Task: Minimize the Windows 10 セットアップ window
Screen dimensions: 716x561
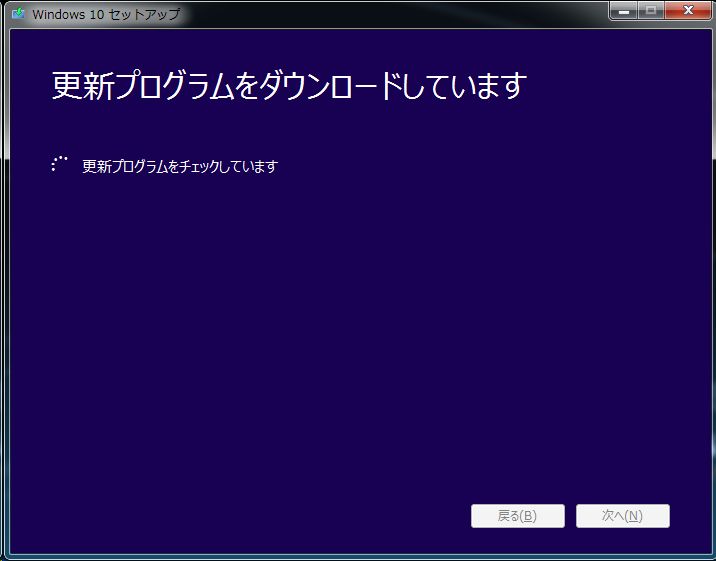Action: (x=624, y=11)
